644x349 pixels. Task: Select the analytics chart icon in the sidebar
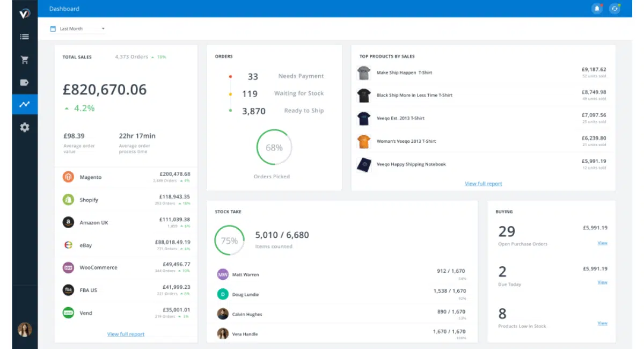tap(24, 105)
